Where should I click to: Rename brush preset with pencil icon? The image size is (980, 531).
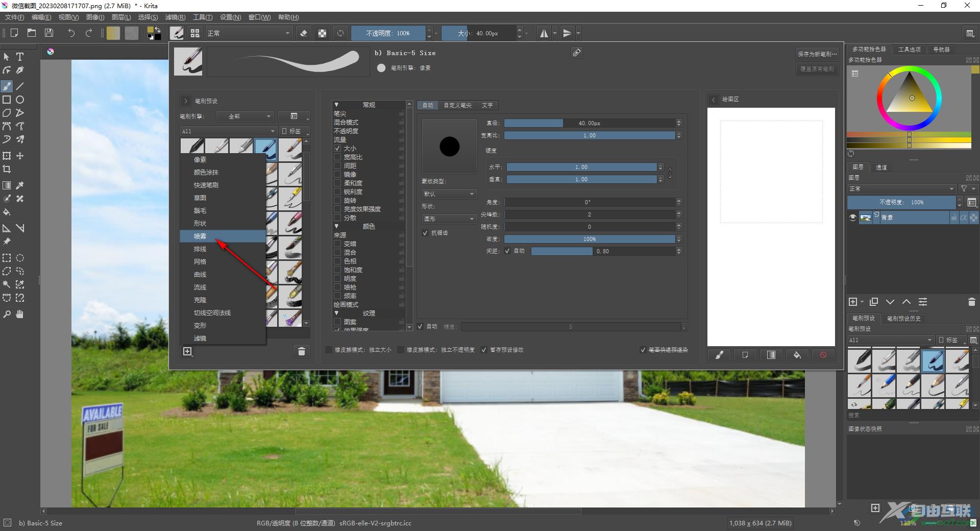[x=577, y=53]
